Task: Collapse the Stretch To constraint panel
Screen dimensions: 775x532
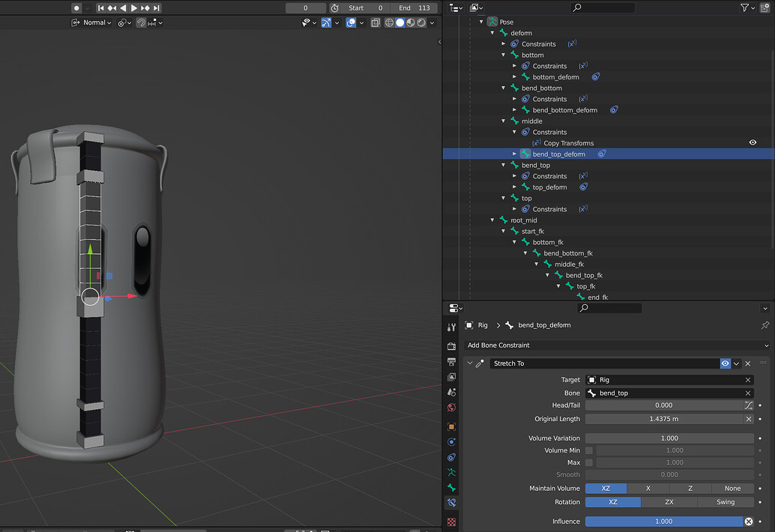Action: [470, 363]
